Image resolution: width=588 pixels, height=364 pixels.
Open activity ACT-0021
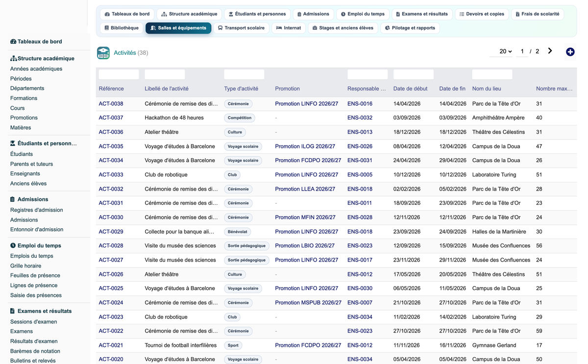[111, 345]
